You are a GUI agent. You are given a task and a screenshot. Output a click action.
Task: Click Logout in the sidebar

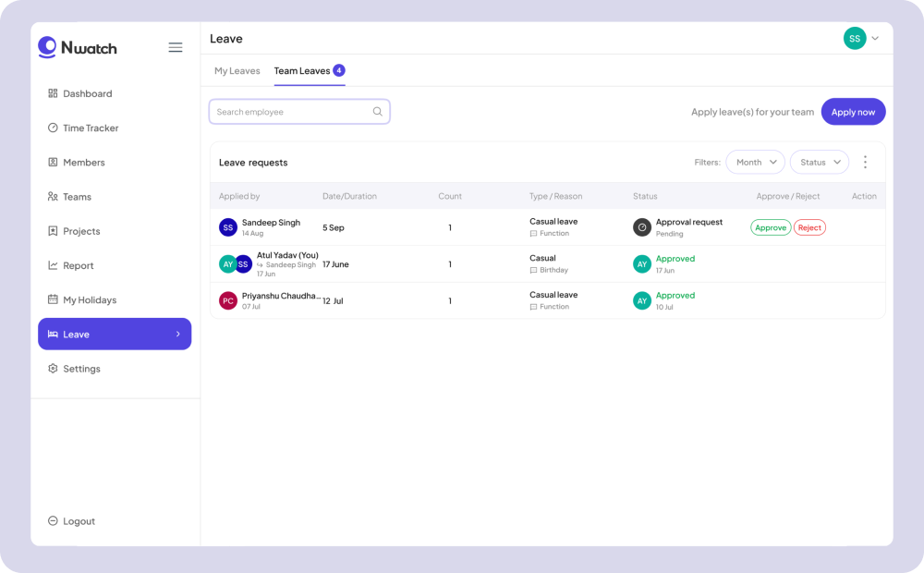point(79,521)
